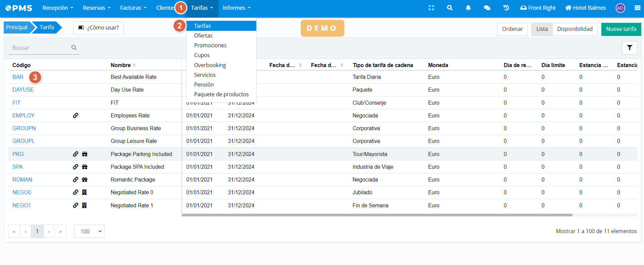Open the search magnifier in top bar

449,8
